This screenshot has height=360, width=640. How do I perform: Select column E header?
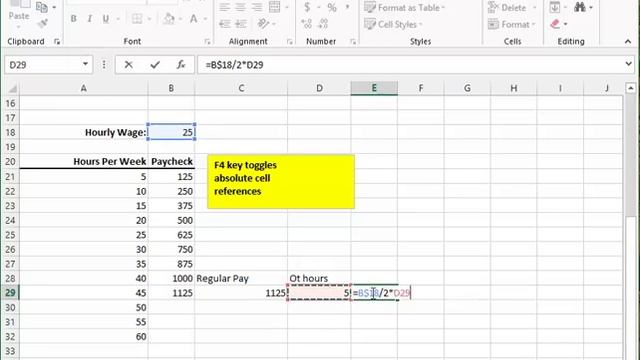[374, 88]
